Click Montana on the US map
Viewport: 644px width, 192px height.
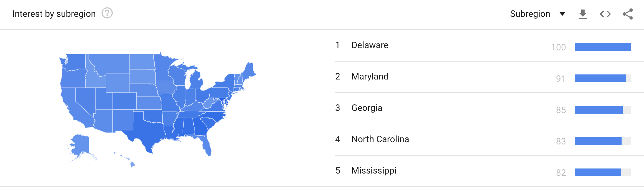coord(111,63)
